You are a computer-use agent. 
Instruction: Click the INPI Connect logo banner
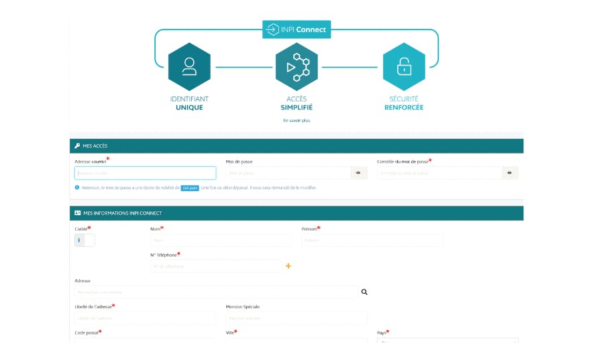[x=297, y=29]
